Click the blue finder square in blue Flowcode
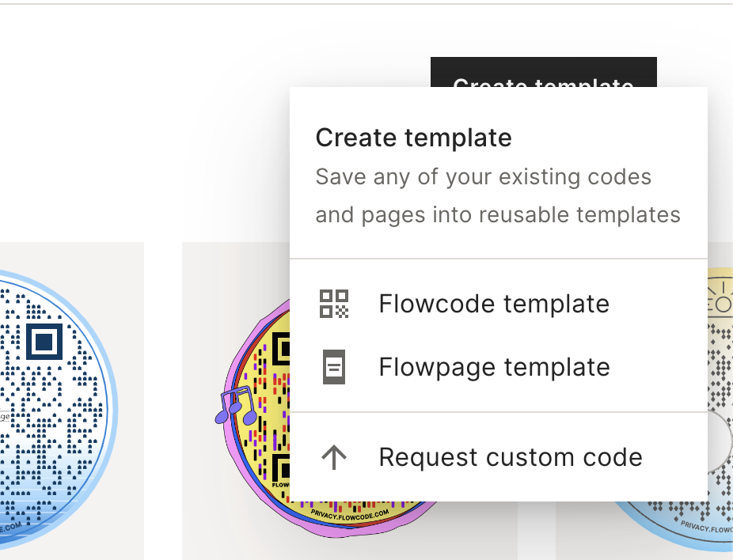Viewport: 733px width, 560px height. [44, 342]
